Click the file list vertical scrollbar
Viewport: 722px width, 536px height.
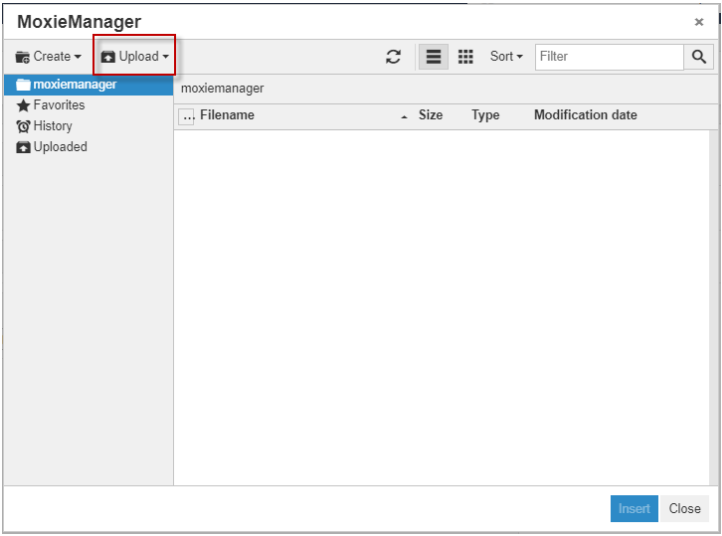point(714,307)
